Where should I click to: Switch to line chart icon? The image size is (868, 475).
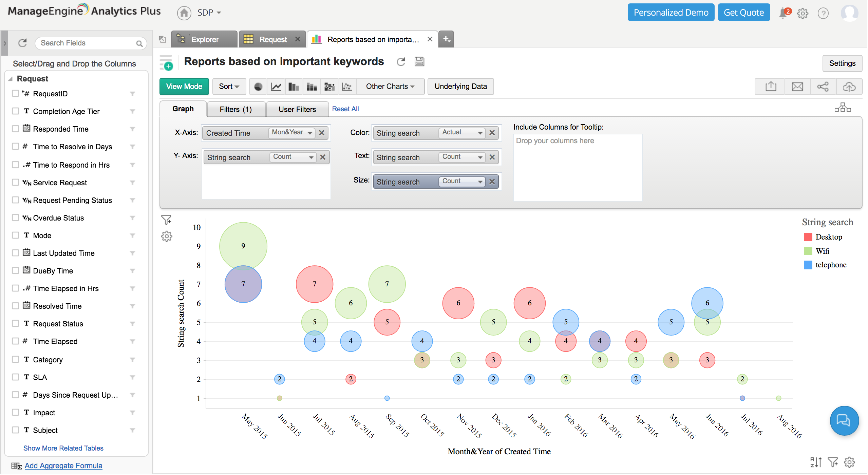(x=276, y=87)
